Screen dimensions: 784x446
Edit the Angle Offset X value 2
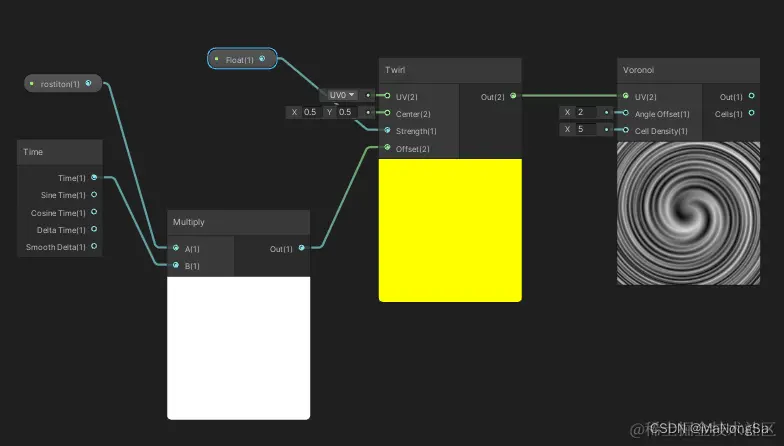tap(586, 112)
